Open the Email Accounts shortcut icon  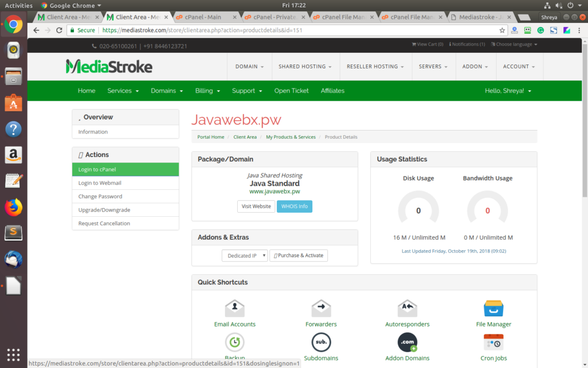point(234,309)
